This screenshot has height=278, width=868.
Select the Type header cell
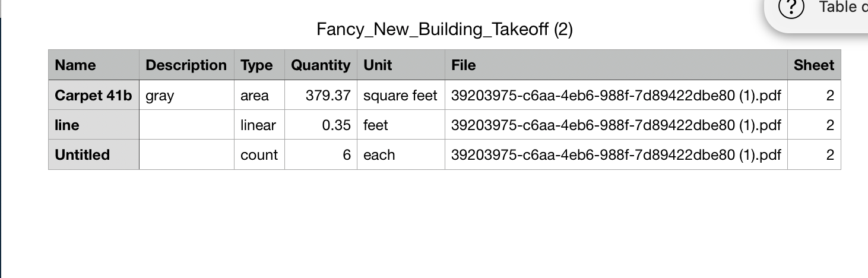(259, 65)
